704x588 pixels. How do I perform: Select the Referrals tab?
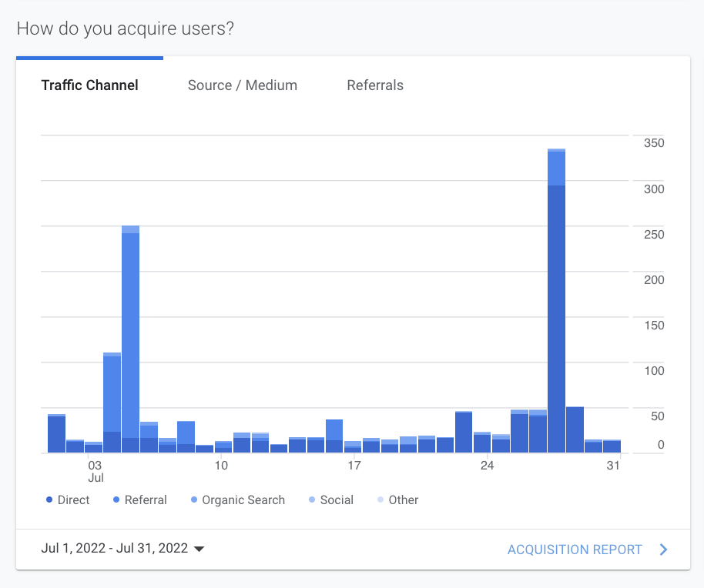coord(375,85)
